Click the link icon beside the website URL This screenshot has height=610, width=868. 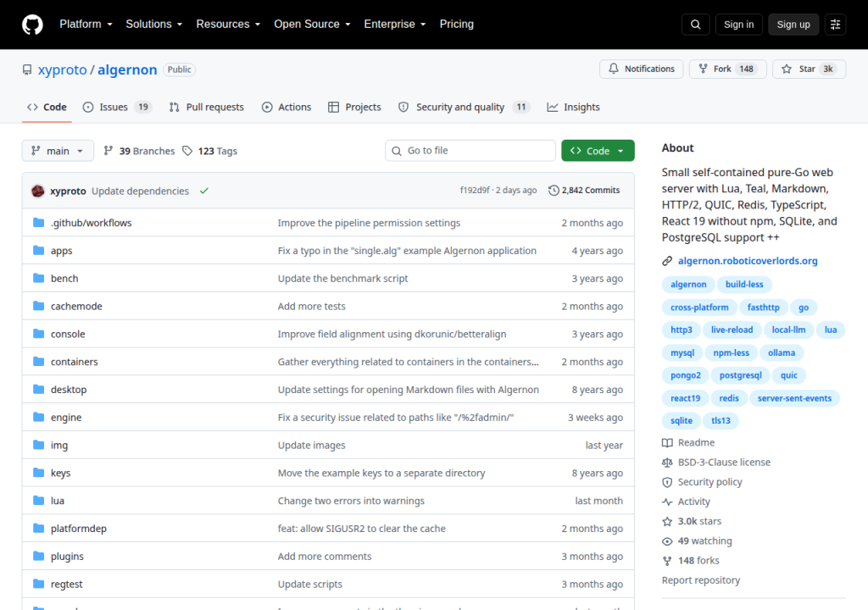[x=667, y=261]
